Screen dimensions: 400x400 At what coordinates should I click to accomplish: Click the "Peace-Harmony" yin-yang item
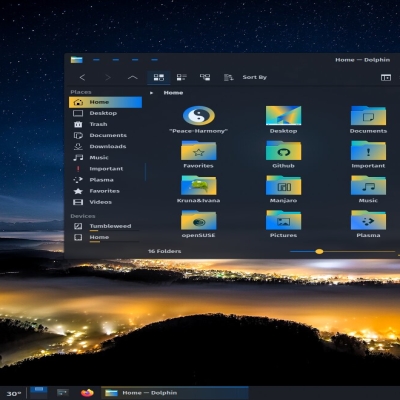click(199, 120)
